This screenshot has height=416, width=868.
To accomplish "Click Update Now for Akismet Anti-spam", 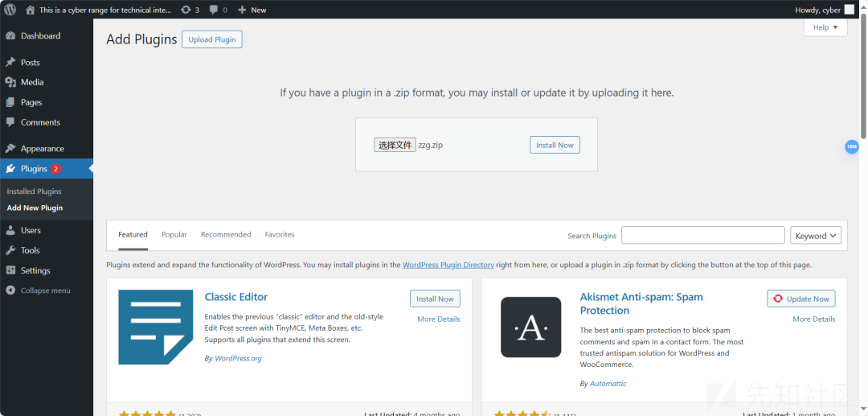I will tap(801, 299).
